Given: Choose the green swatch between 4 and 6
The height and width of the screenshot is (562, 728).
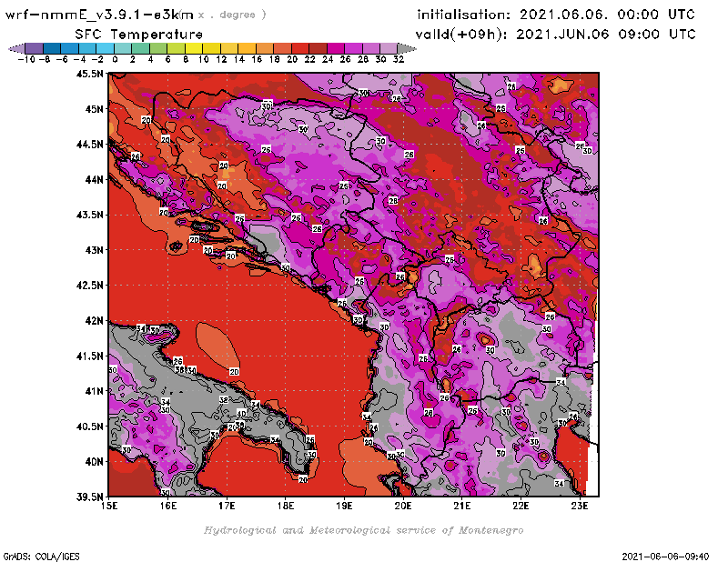Looking at the screenshot, I should [158, 48].
